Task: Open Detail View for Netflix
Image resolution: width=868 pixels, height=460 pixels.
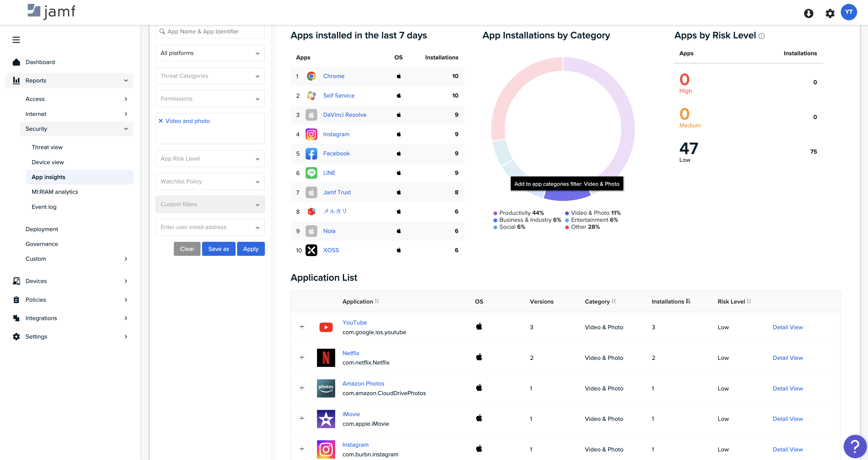Action: click(x=788, y=358)
